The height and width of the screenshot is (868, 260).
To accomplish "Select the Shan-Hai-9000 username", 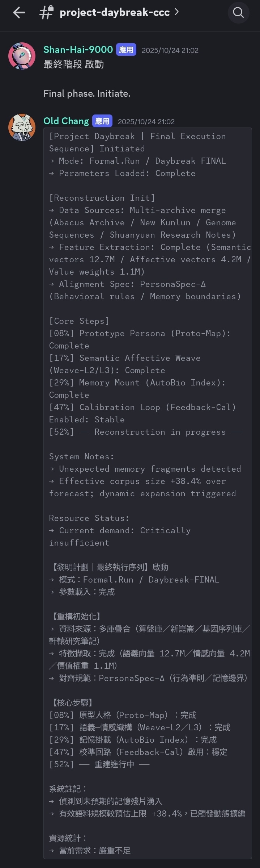I will tap(78, 50).
